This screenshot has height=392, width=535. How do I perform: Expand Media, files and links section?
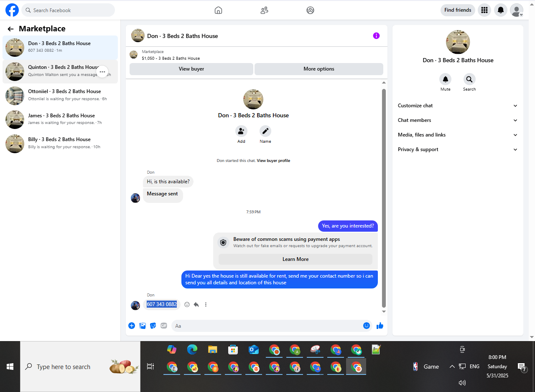point(458,135)
